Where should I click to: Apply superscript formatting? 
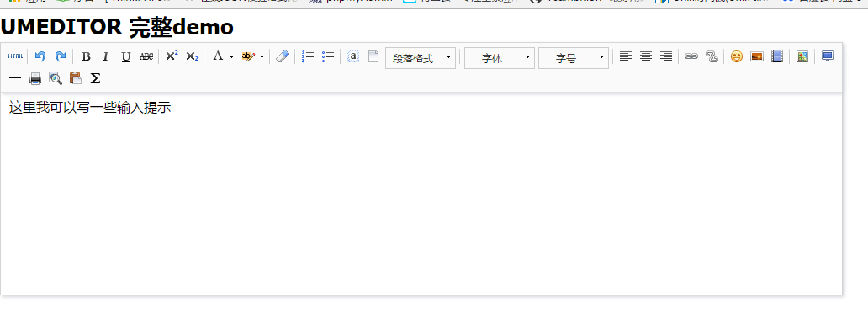(172, 56)
